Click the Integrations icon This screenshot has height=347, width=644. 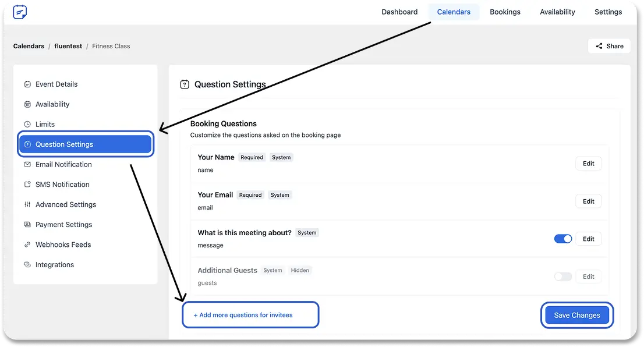[27, 265]
